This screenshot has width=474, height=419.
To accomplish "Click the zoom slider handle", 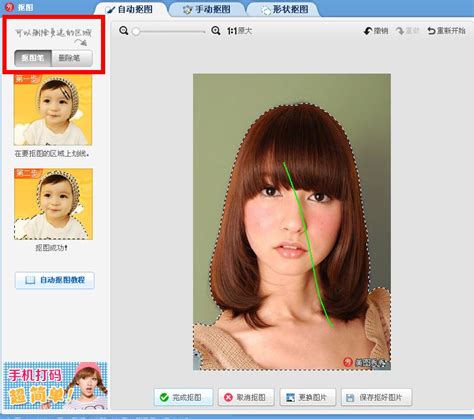I will click(x=136, y=31).
